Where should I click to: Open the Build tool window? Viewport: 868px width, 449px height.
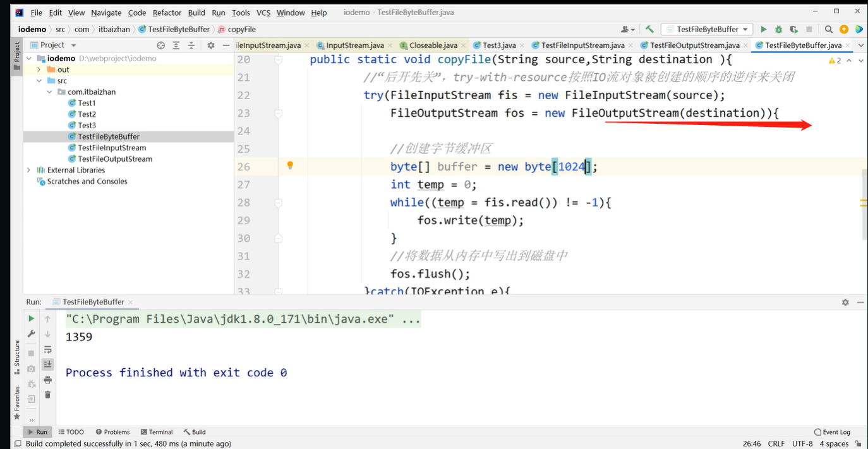pyautogui.click(x=195, y=432)
